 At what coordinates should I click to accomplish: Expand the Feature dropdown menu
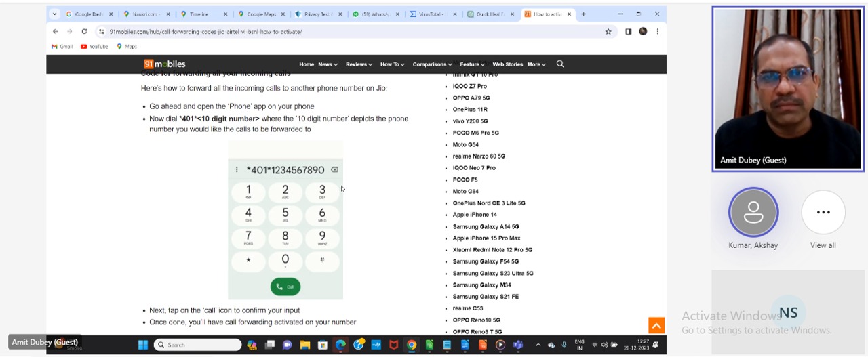coord(472,64)
